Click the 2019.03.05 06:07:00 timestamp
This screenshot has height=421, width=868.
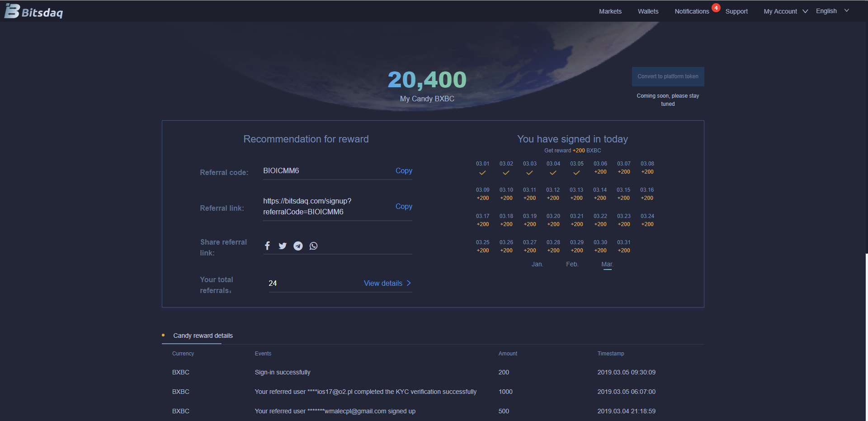tap(626, 392)
